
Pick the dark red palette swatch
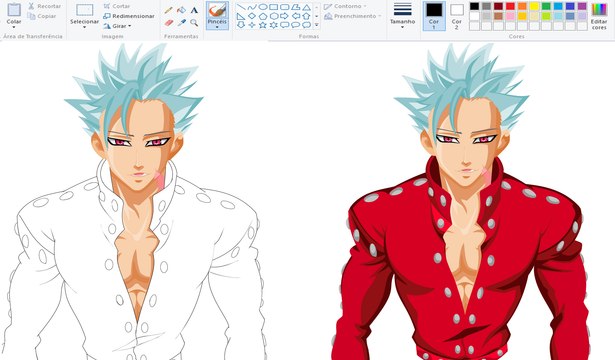(499, 6)
